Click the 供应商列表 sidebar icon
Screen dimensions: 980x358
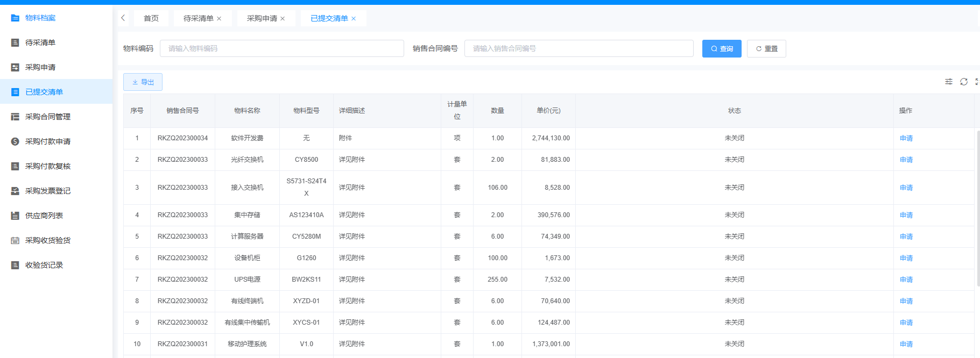(x=15, y=216)
